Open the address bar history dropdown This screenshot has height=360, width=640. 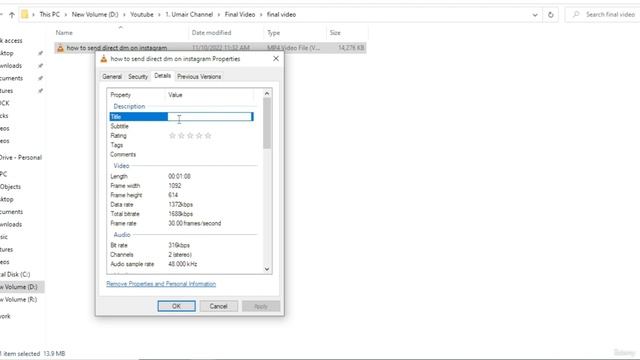535,15
